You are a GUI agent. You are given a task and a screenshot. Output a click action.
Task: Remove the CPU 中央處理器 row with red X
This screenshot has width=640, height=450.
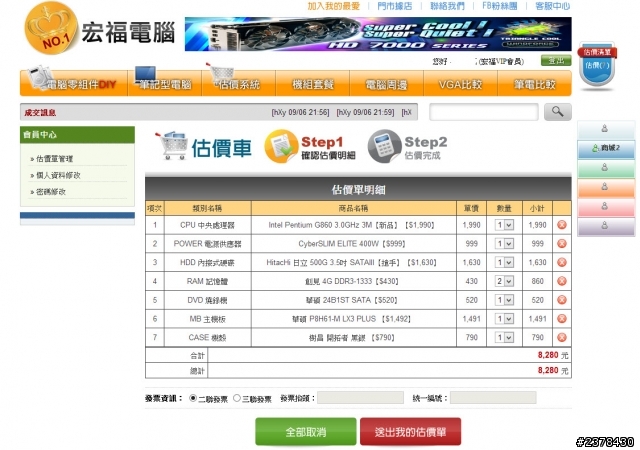pyautogui.click(x=562, y=225)
